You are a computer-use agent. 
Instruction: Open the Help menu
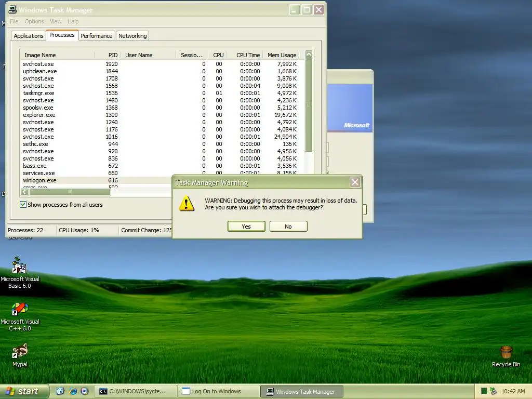tap(73, 21)
